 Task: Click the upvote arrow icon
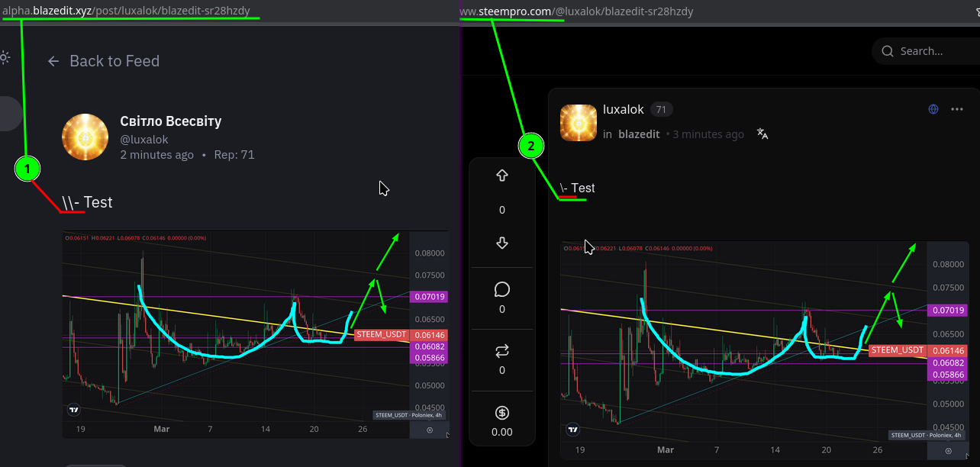(x=501, y=176)
